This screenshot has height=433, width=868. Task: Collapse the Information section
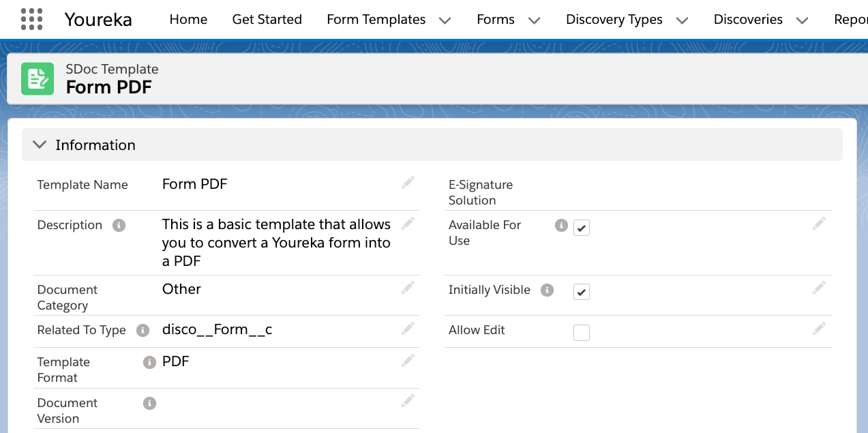pos(40,145)
